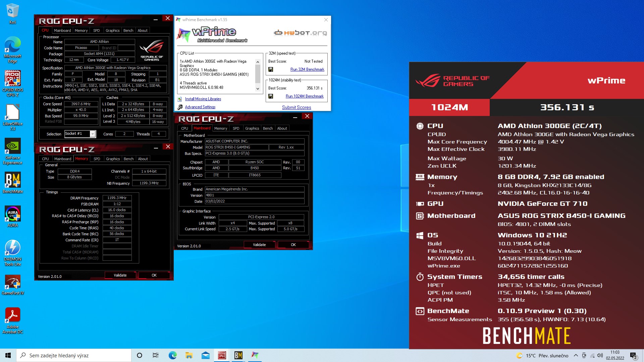Viewport: 644px width, 362px height.
Task: Click the DRAM Frequency value field
Action: click(x=117, y=198)
